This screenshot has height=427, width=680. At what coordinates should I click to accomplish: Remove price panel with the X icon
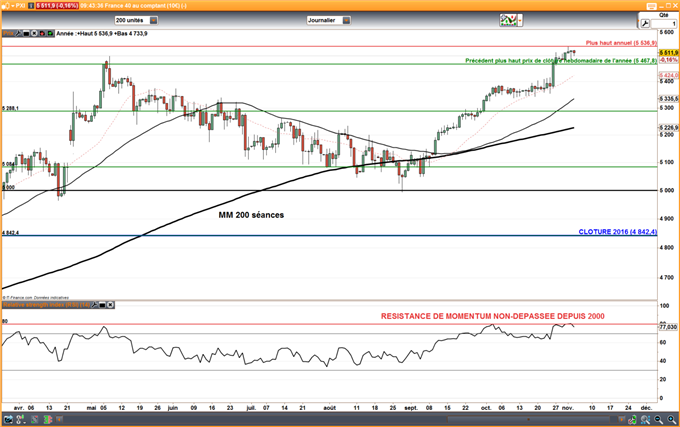click(34, 33)
